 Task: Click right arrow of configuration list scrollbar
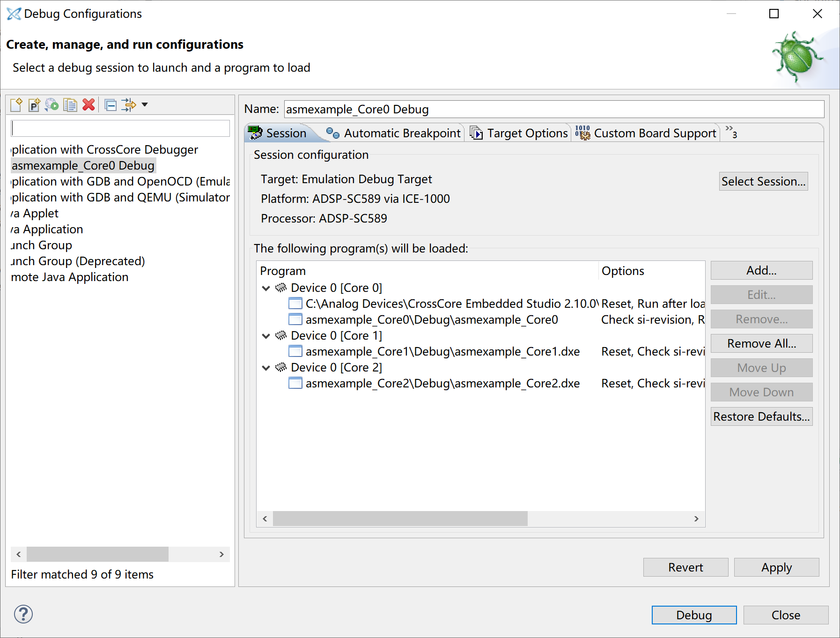pos(221,554)
